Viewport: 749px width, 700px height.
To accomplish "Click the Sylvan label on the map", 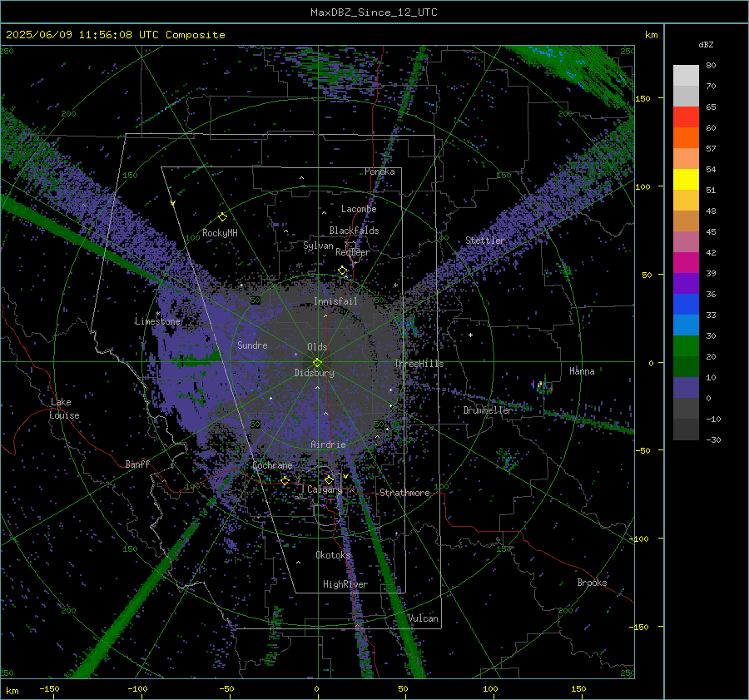I will [318, 246].
